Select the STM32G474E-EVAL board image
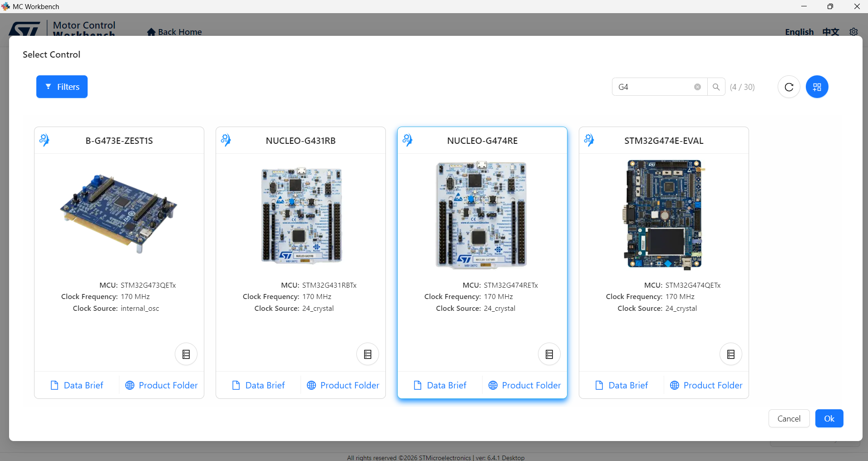Image resolution: width=868 pixels, height=461 pixels. tap(664, 214)
